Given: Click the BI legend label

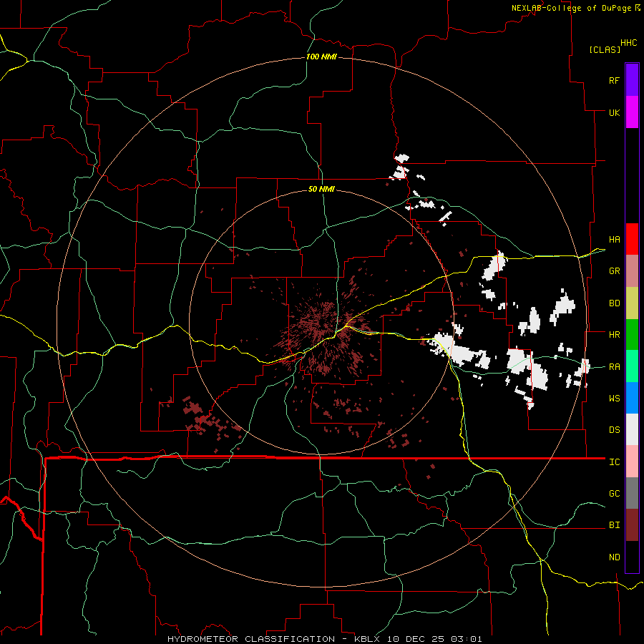Looking at the screenshot, I should [614, 525].
